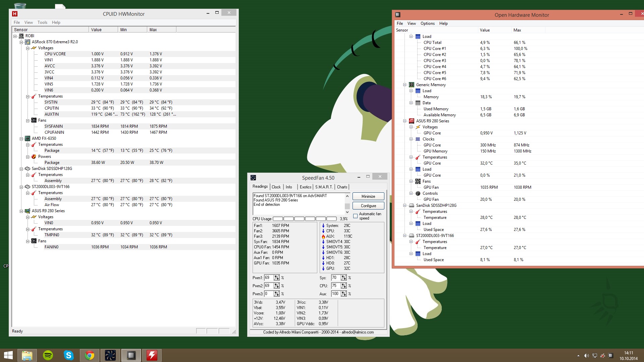Click the Skype taskbar icon
Viewport: 644px width, 362px height.
coord(69,355)
